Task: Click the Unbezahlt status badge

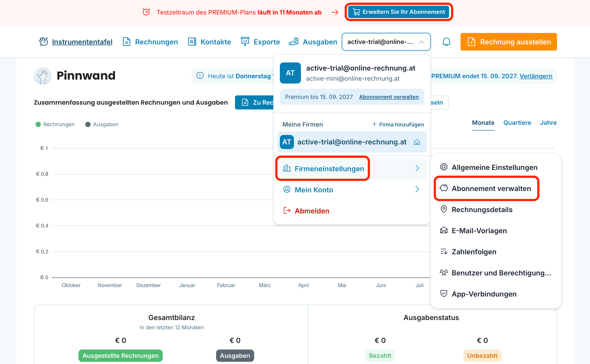Action: tap(482, 356)
